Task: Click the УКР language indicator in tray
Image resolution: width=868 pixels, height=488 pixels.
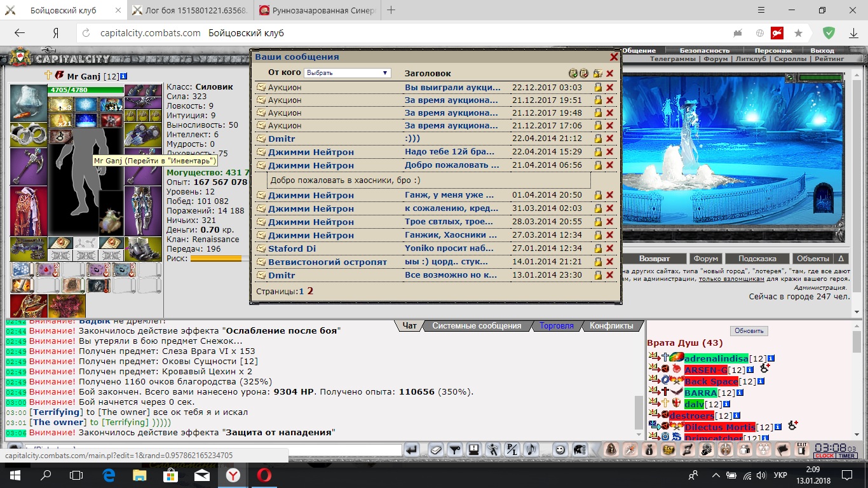Action: pyautogui.click(x=780, y=475)
